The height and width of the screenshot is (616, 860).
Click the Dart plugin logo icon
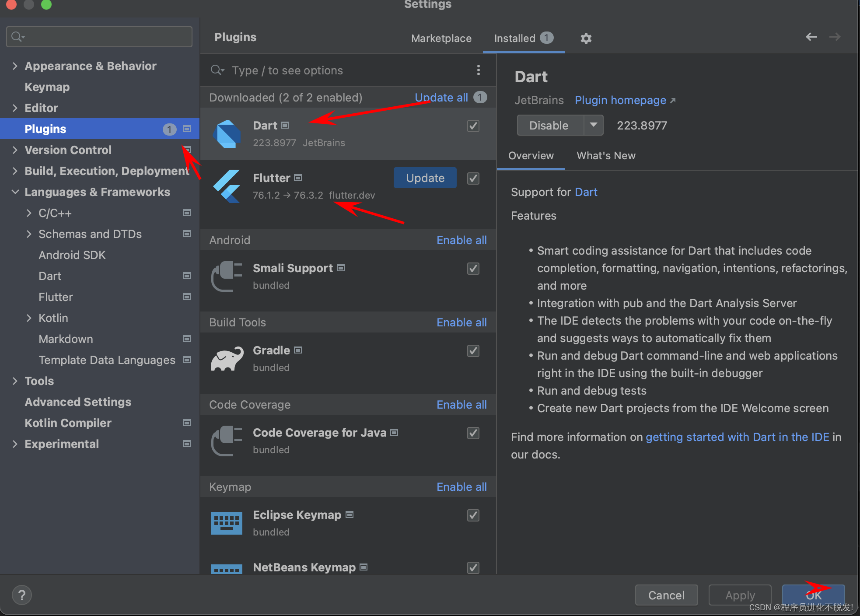click(227, 134)
